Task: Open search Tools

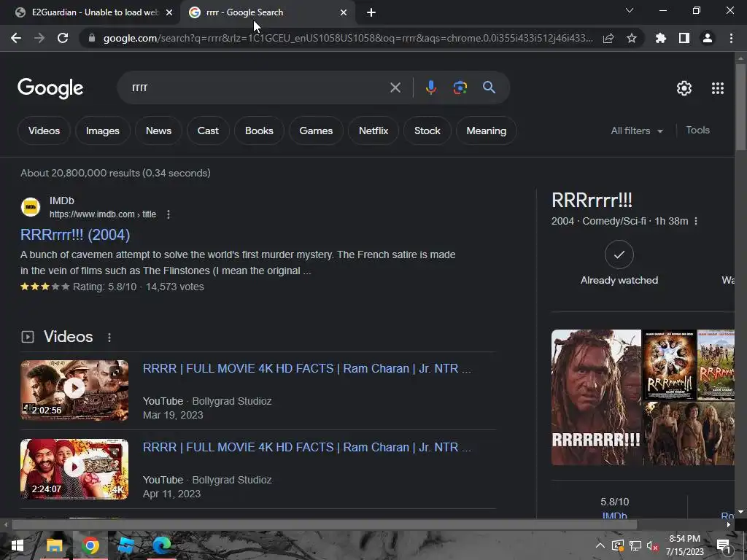Action: pyautogui.click(x=697, y=130)
